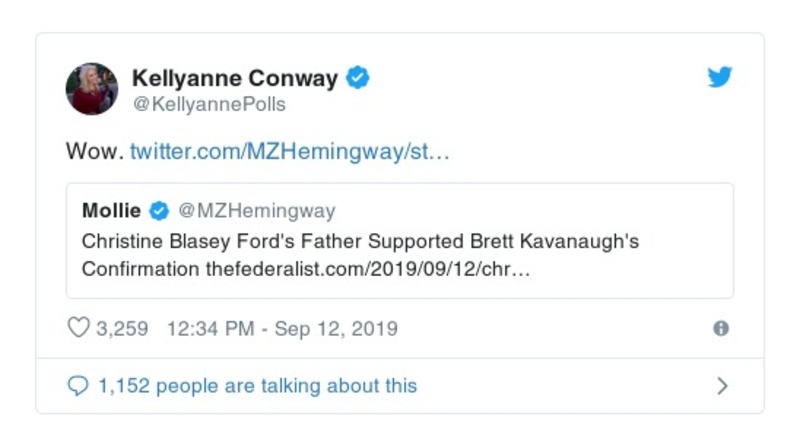Follow the twitter.com/MZHemingway link

(x=290, y=153)
